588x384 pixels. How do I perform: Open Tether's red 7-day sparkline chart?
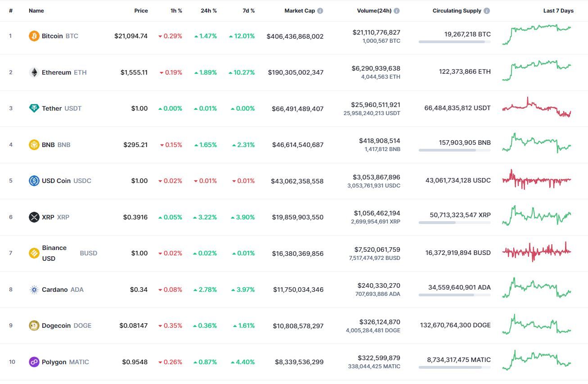[x=537, y=108]
